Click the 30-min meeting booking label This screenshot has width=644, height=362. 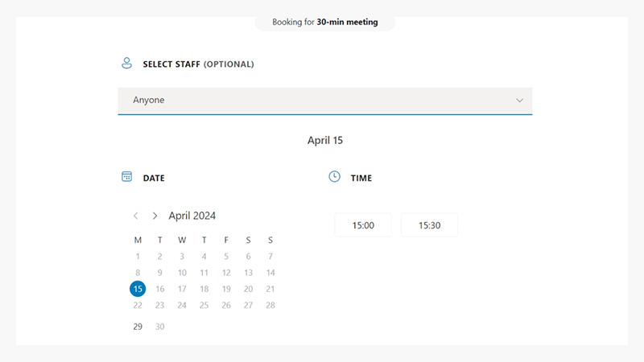324,23
